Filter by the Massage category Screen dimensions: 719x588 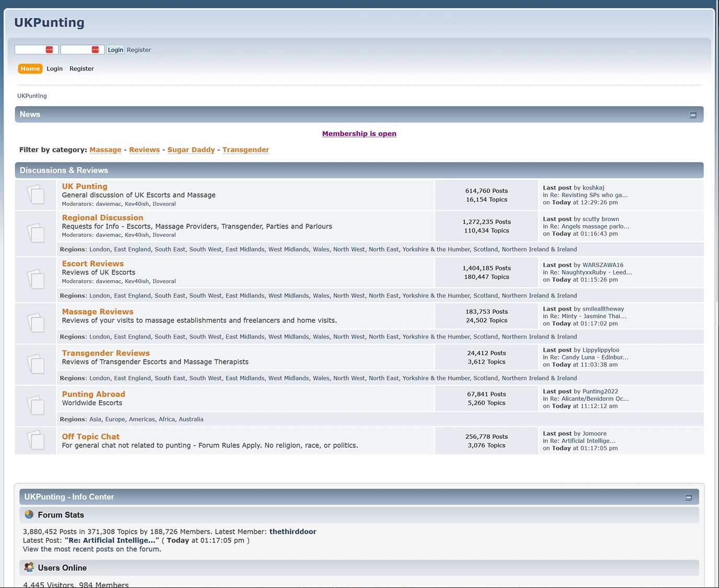click(105, 150)
